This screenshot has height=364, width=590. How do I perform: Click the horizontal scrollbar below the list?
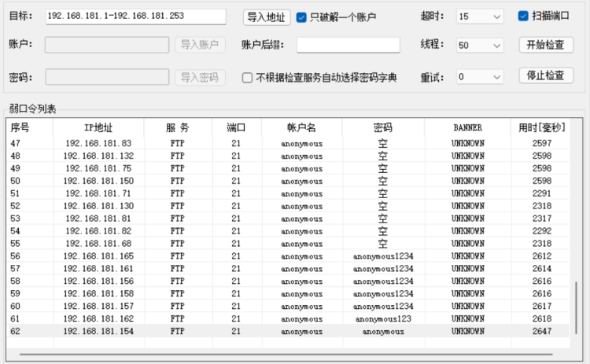pos(286,354)
